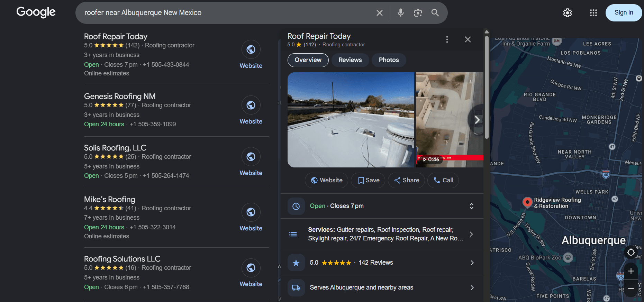Submit search with magnifying glass icon
The height and width of the screenshot is (302, 644).
click(x=435, y=13)
